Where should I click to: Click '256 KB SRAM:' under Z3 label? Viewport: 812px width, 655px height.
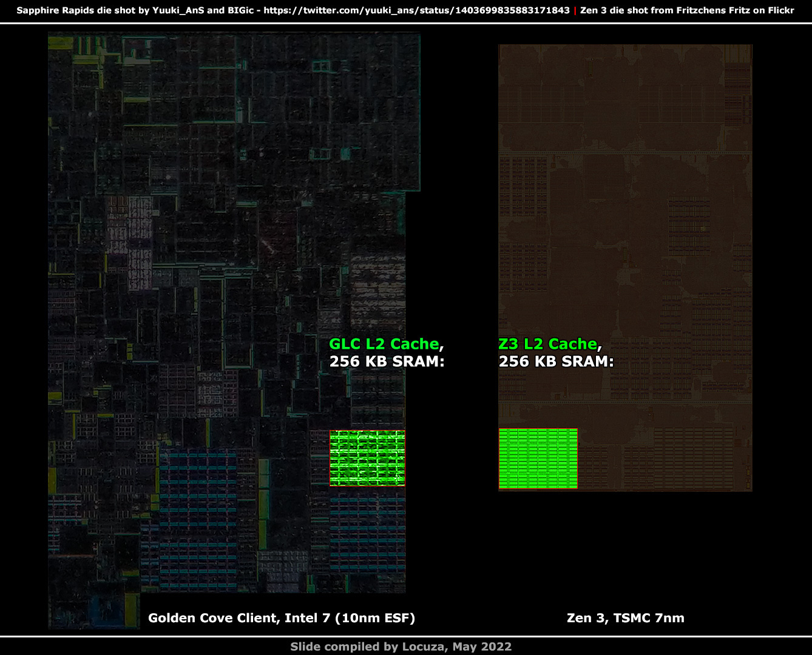pos(556,361)
